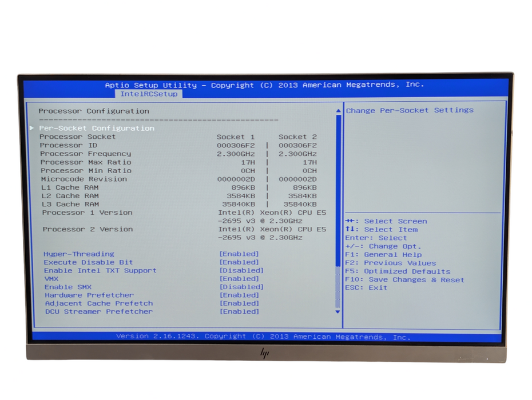Select the Enable SMX label
Image resolution: width=532 pixels, height=400 pixels.
(68, 287)
